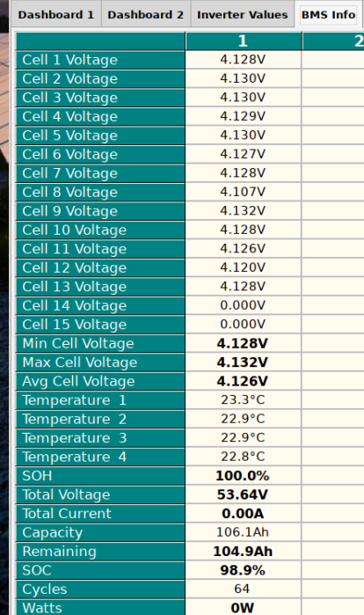Select the Remaining row label
Image resolution: width=364 pixels, height=615 pixels.
(59, 552)
